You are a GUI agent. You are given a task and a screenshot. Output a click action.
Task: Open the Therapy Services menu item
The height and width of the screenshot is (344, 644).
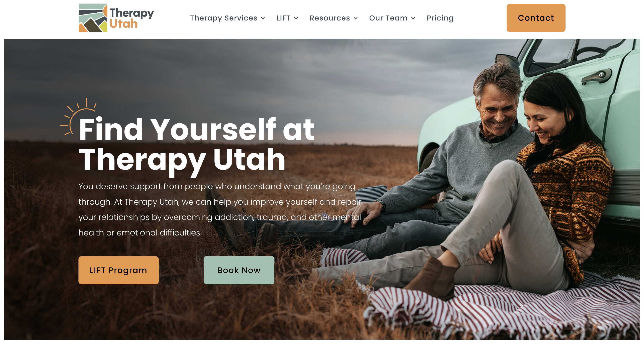coord(223,18)
